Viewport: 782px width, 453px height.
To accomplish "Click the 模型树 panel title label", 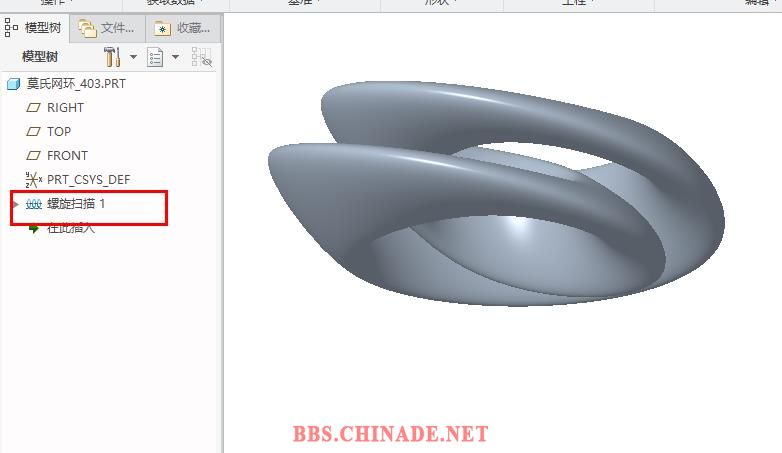I will click(x=40, y=57).
